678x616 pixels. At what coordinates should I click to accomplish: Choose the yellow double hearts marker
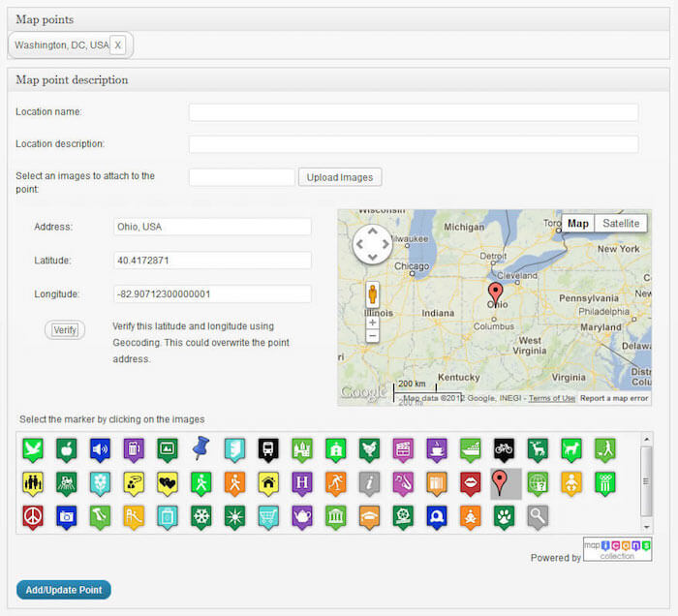168,483
